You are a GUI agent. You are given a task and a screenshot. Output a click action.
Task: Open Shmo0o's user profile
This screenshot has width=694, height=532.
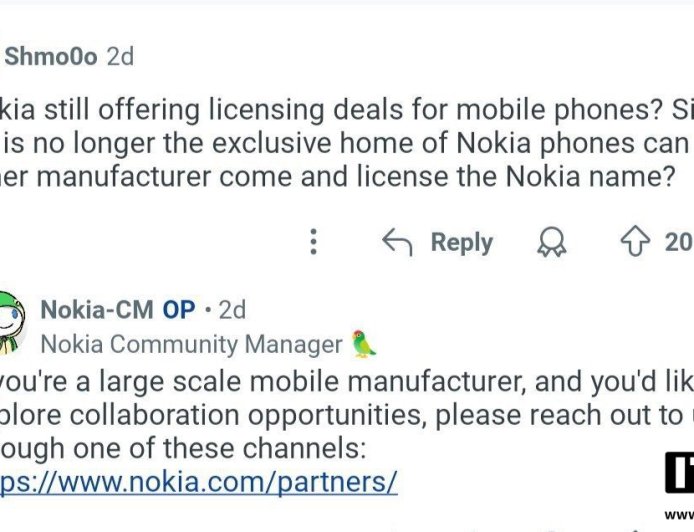tap(51, 57)
